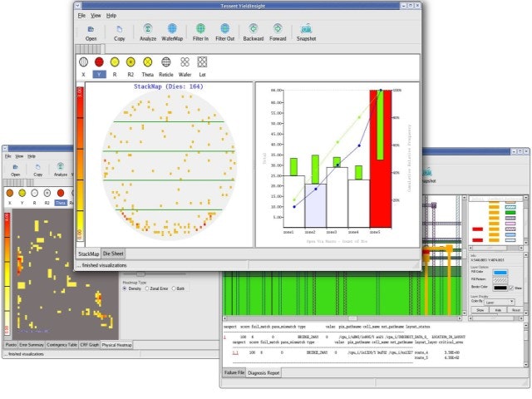Open Help menu in back-left window
The image size is (532, 399).
point(32,156)
